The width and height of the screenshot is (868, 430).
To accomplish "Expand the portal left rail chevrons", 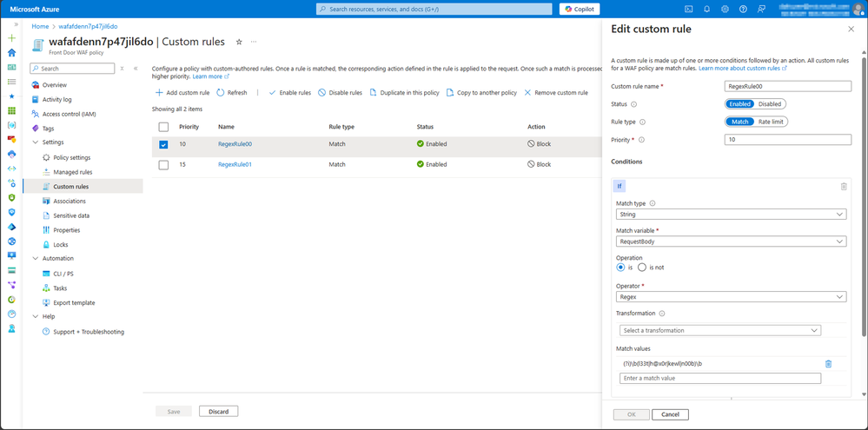I will (16, 25).
